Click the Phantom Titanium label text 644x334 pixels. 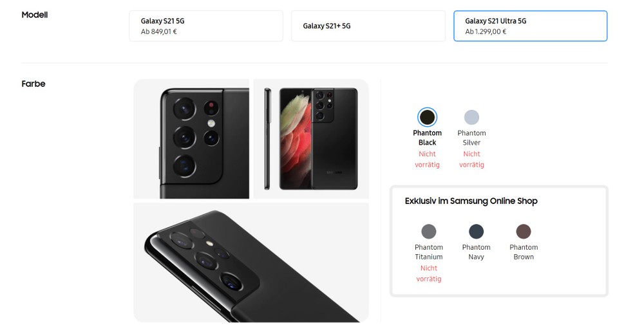click(x=429, y=252)
